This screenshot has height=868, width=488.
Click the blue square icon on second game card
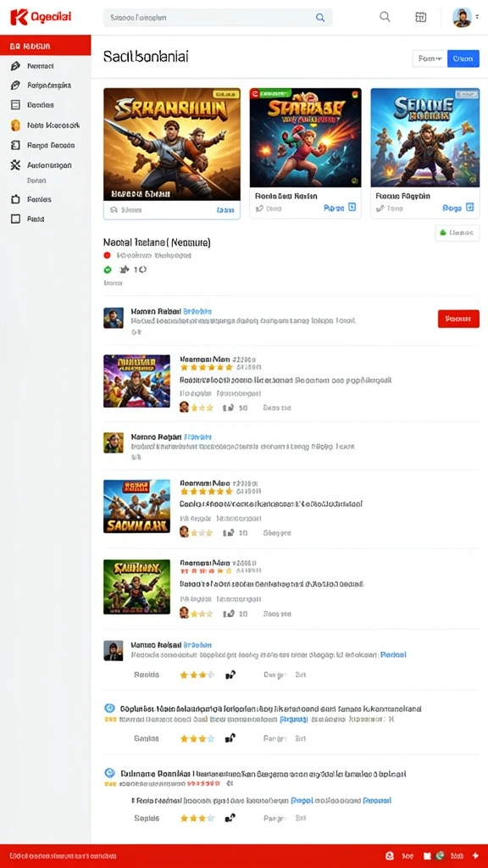(x=352, y=208)
